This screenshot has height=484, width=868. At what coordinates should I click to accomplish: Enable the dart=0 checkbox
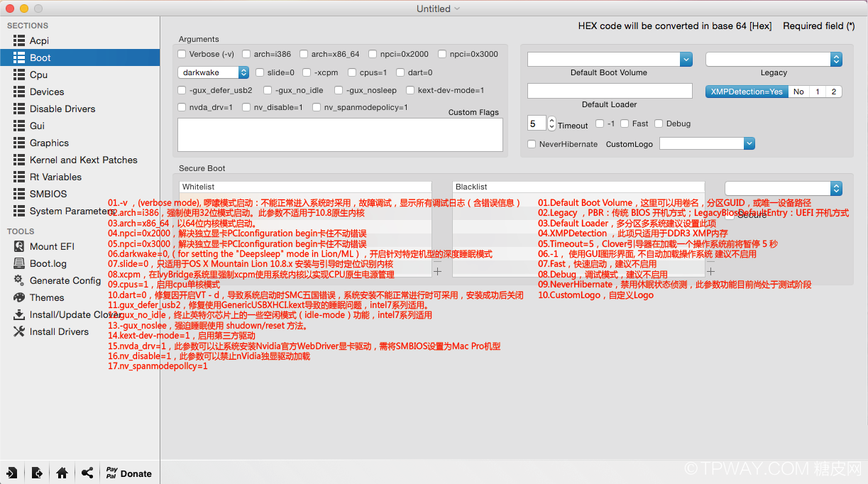point(400,72)
